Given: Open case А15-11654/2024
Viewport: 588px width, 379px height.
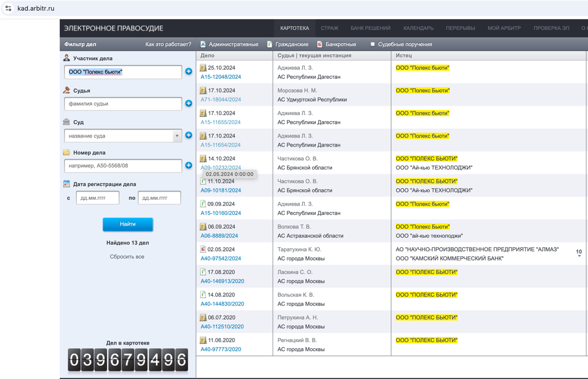Looking at the screenshot, I should (x=221, y=145).
